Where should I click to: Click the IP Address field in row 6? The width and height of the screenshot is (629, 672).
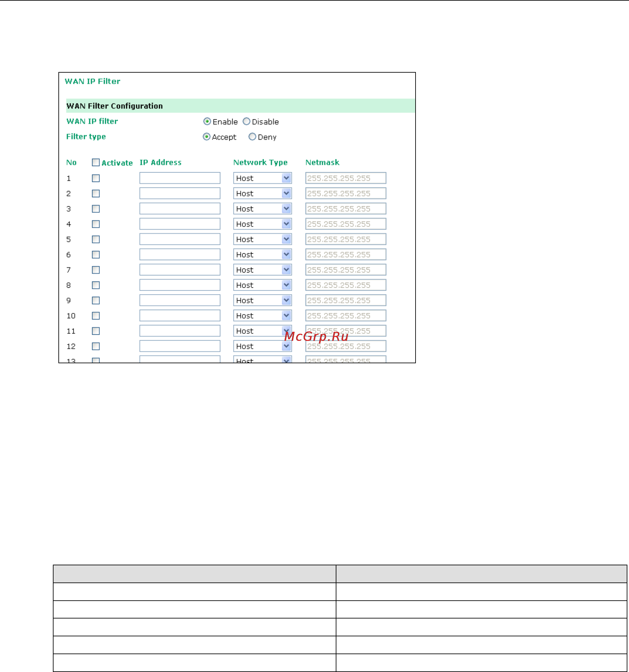(x=180, y=255)
